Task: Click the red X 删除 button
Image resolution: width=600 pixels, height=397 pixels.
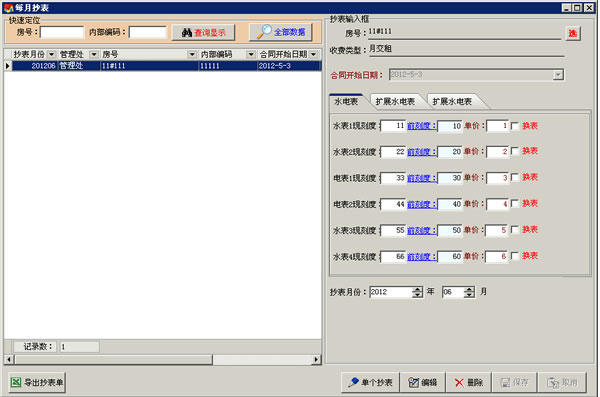Action: pyautogui.click(x=468, y=382)
